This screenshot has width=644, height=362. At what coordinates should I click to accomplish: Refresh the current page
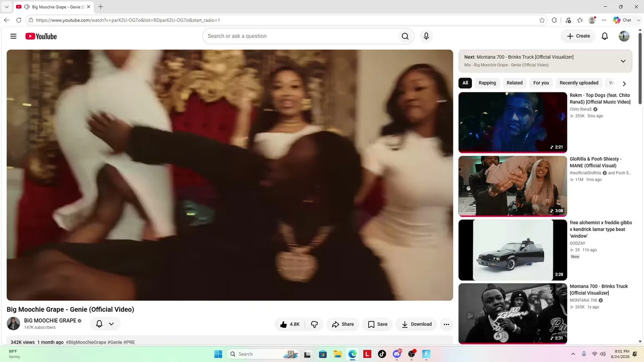pyautogui.click(x=19, y=20)
